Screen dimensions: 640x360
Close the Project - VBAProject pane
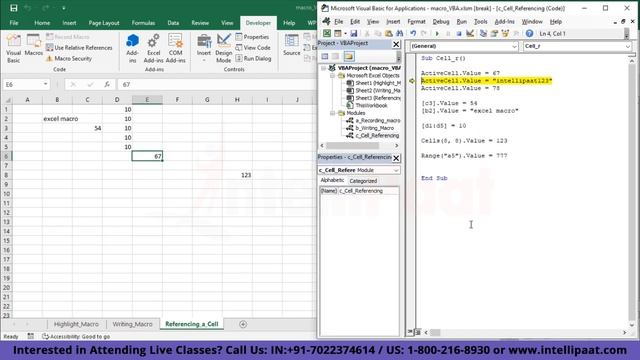coord(396,44)
